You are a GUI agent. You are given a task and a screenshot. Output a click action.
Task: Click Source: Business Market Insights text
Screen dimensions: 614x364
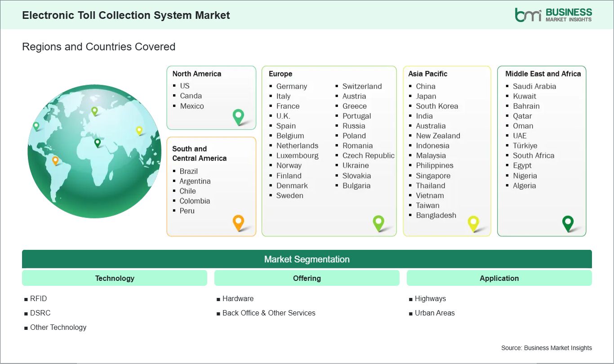546,348
